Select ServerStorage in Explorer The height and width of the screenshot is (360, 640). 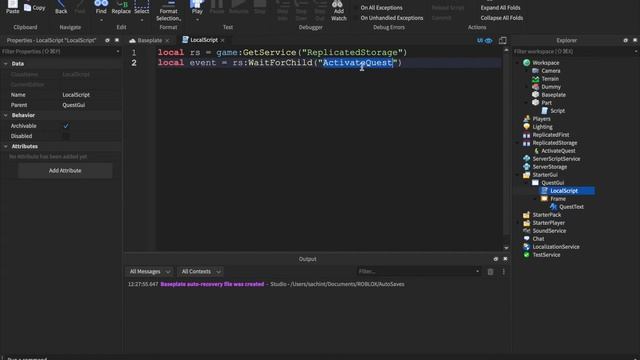[x=549, y=167]
